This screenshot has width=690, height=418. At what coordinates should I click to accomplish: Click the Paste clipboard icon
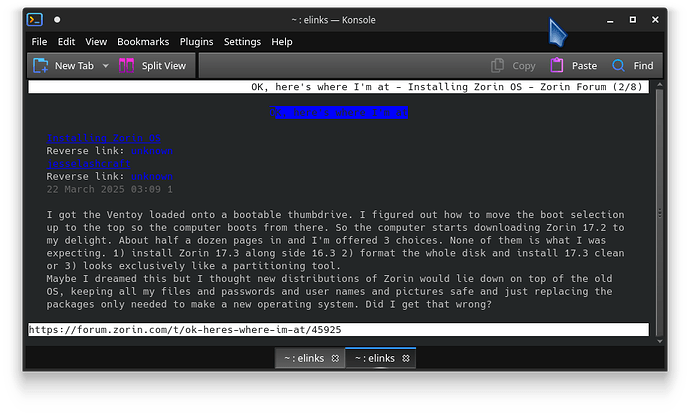click(x=557, y=66)
